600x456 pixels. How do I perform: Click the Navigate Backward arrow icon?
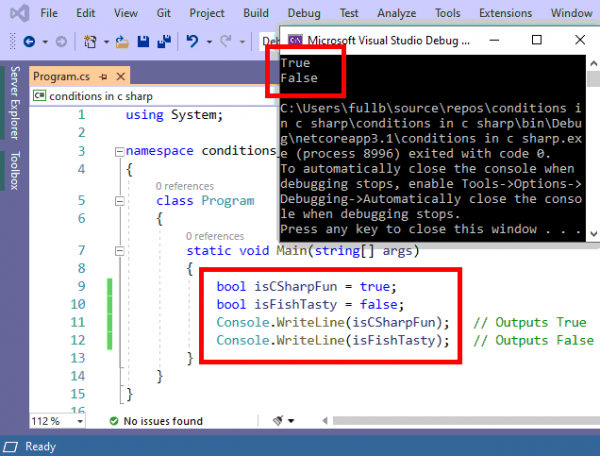pyautogui.click(x=28, y=42)
